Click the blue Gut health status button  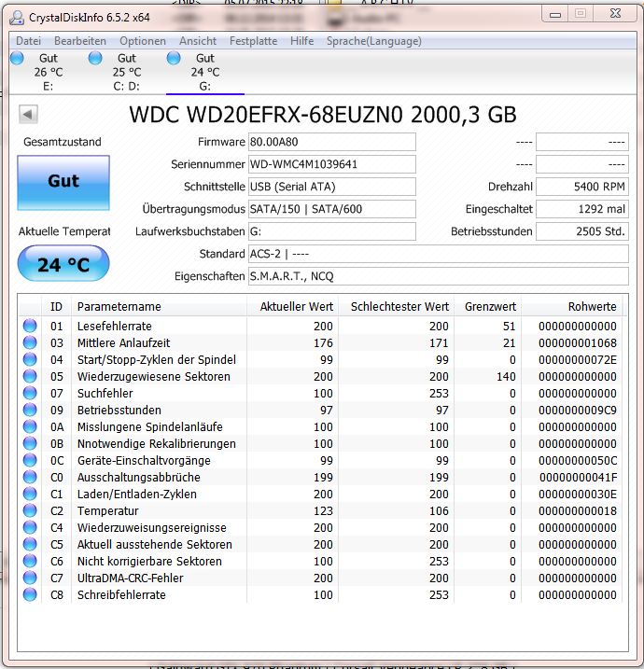point(63,183)
